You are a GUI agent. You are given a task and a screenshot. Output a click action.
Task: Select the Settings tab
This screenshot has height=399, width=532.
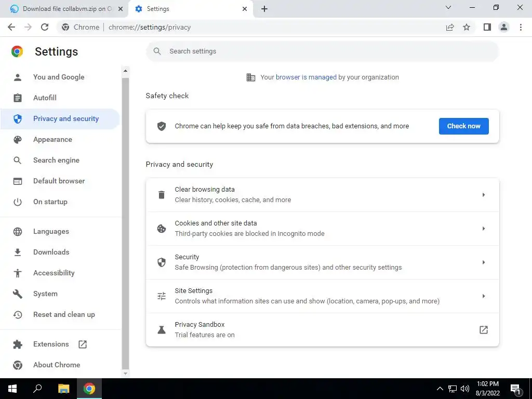click(191, 9)
